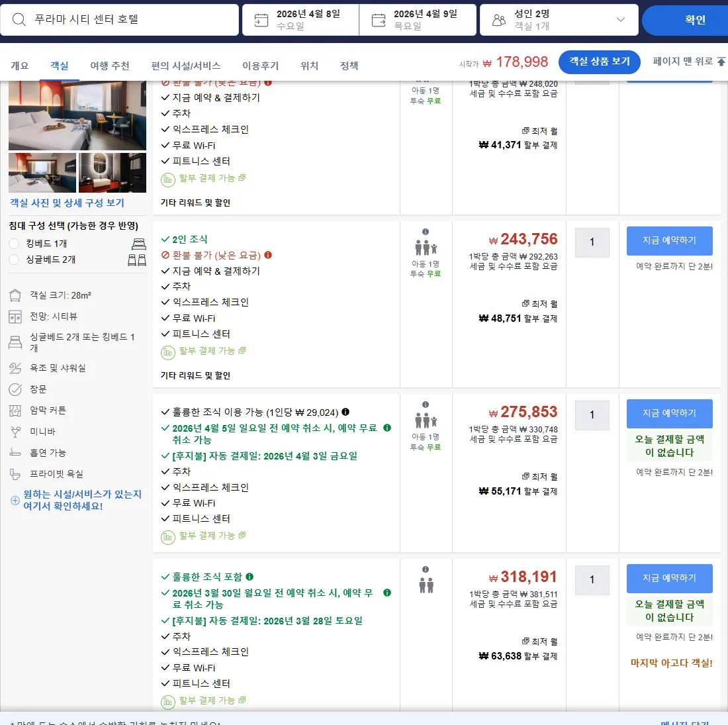The height and width of the screenshot is (725, 728).
Task: Book the 243,756 rate with 지금 예약하기
Action: click(670, 240)
